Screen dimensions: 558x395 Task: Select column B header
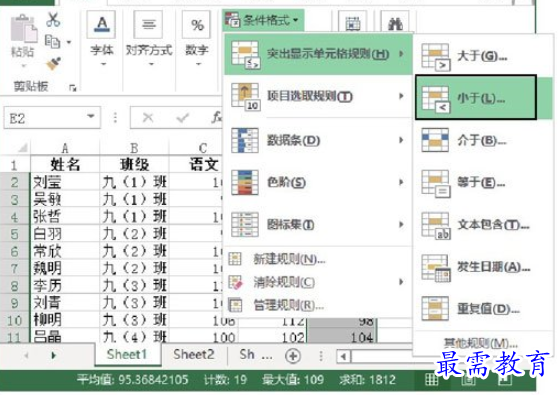pyautogui.click(x=134, y=147)
